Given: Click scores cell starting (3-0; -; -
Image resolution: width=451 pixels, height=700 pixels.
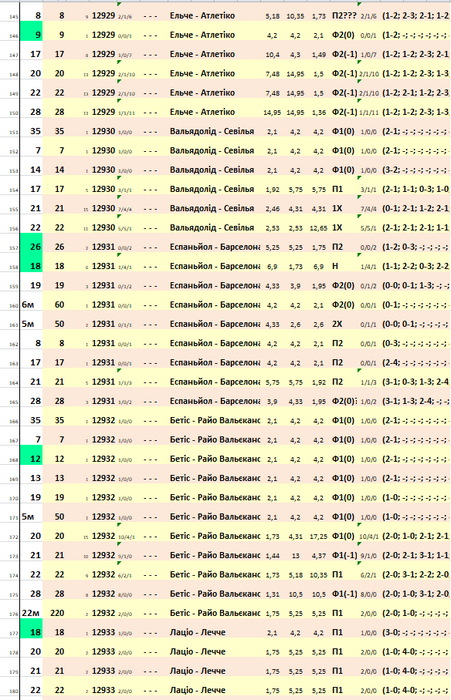Looking at the screenshot, I should (x=415, y=632).
